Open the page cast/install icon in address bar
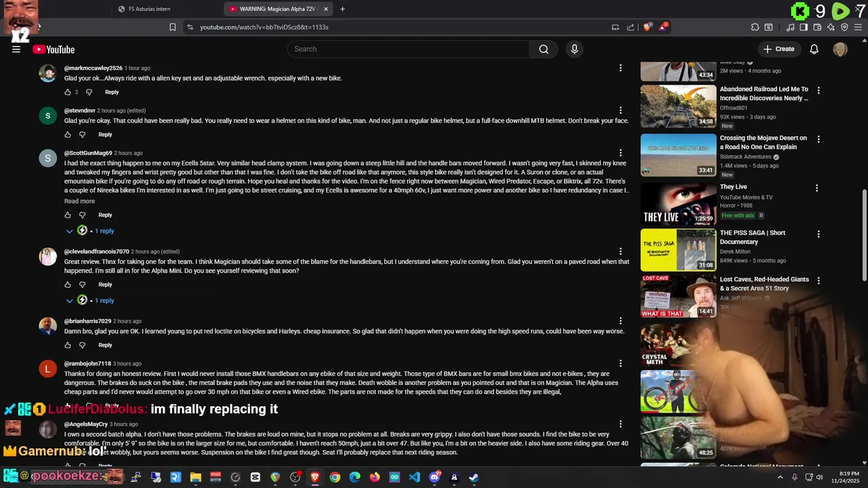This screenshot has height=488, width=868. [615, 27]
